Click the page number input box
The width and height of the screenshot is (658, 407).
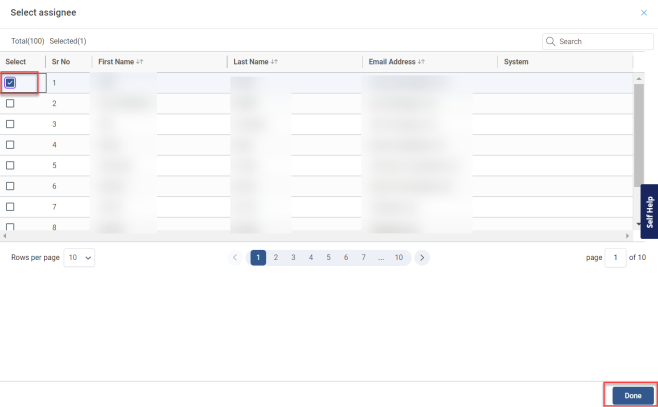tap(615, 257)
